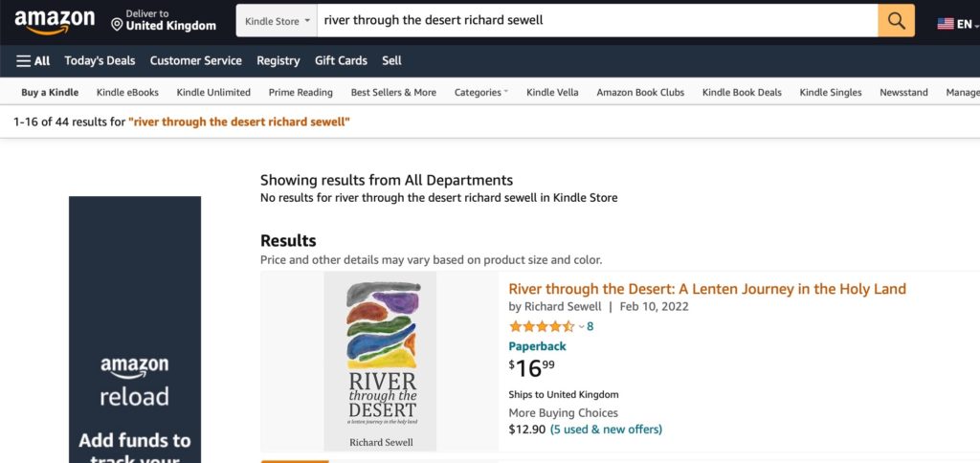Click the orange search magnifier button
The image size is (980, 463).
coord(896,20)
